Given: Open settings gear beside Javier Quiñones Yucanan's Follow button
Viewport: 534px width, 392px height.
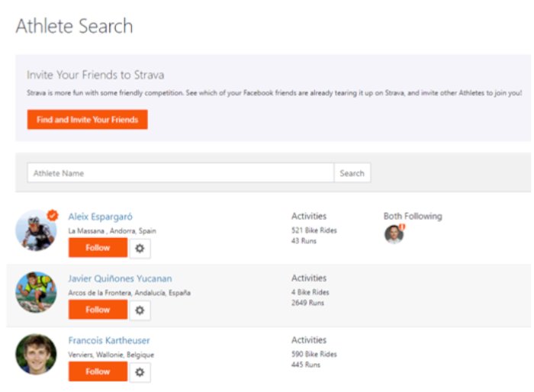Looking at the screenshot, I should [x=140, y=310].
